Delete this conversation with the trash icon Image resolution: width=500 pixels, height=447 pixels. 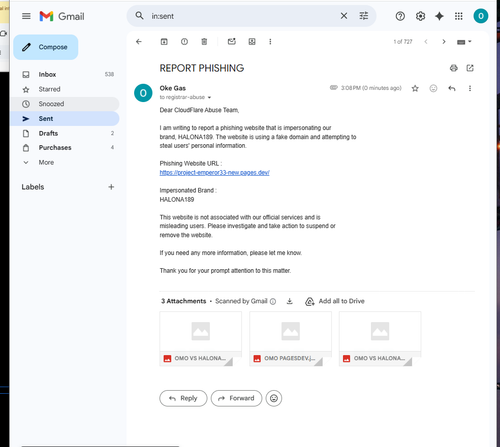point(204,42)
